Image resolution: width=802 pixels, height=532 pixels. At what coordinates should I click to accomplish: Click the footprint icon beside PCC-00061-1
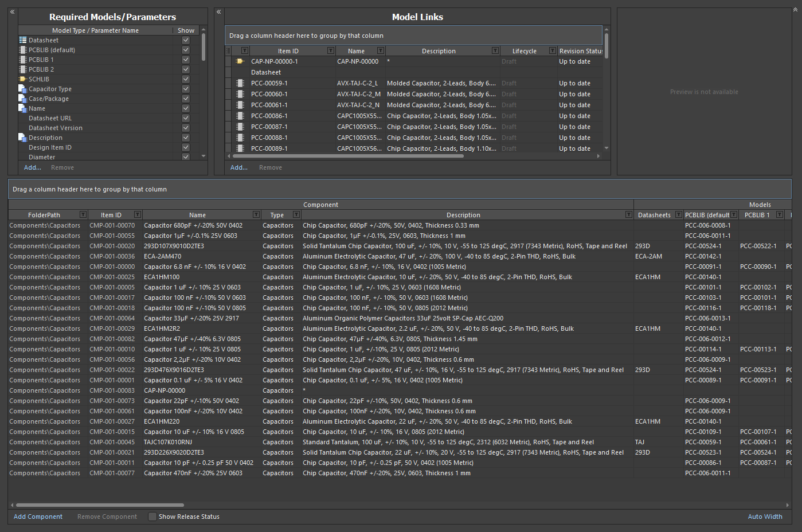tap(240, 105)
